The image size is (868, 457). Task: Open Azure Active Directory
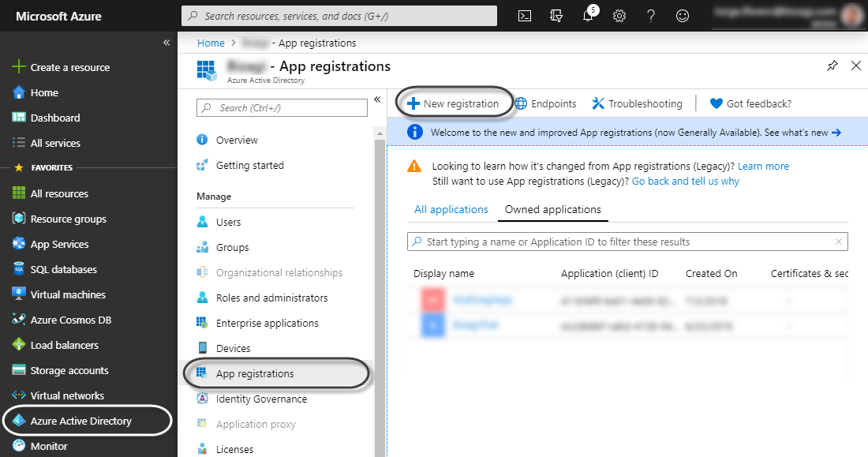point(72,421)
